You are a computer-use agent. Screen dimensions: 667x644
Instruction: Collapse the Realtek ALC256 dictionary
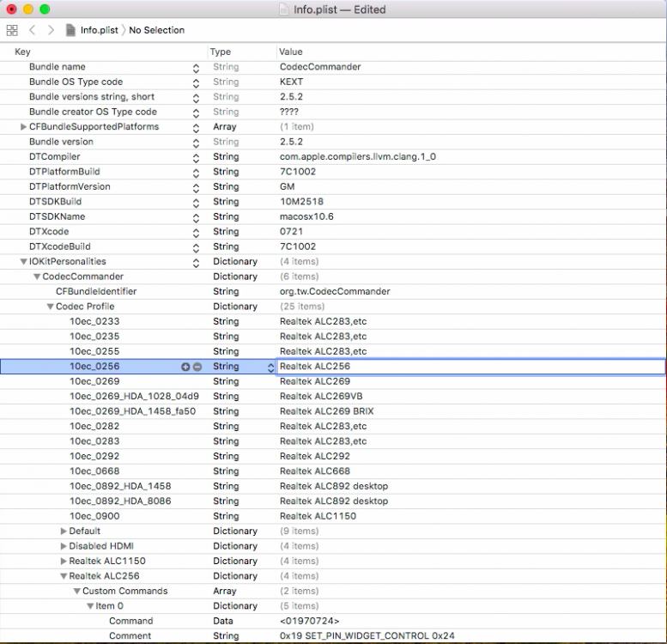coord(64,576)
